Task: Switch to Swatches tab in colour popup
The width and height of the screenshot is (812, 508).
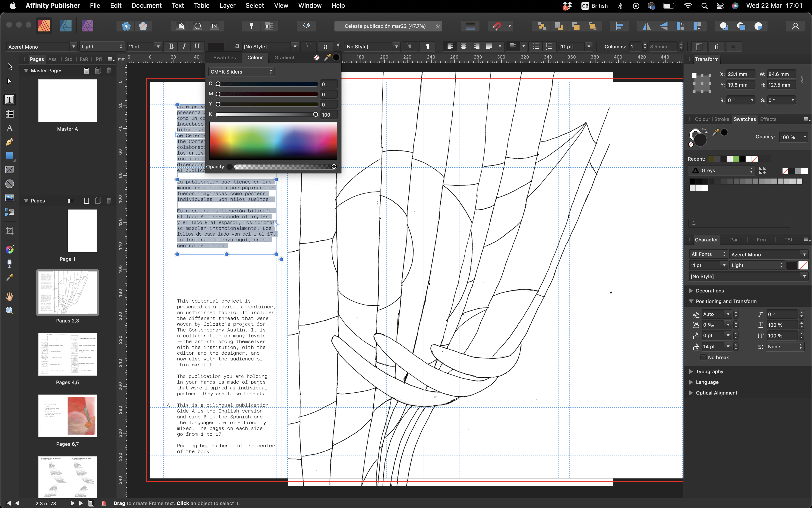Action: [225, 58]
